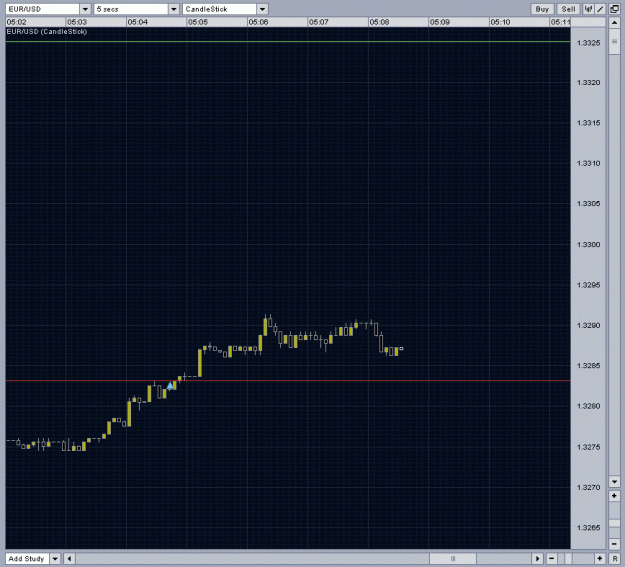Click the 05:06 time axis label
625x567 pixels.
(258, 22)
